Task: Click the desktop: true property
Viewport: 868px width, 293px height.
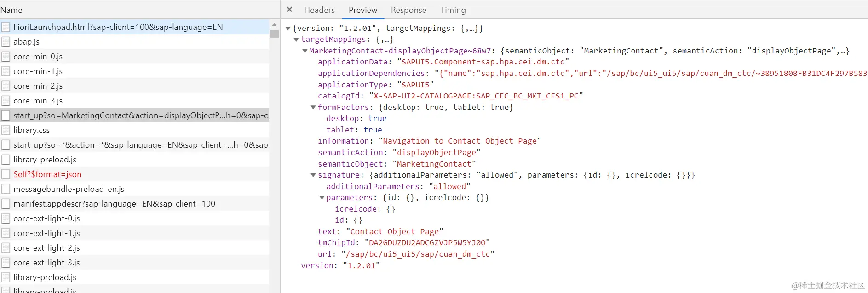Action: (356, 119)
